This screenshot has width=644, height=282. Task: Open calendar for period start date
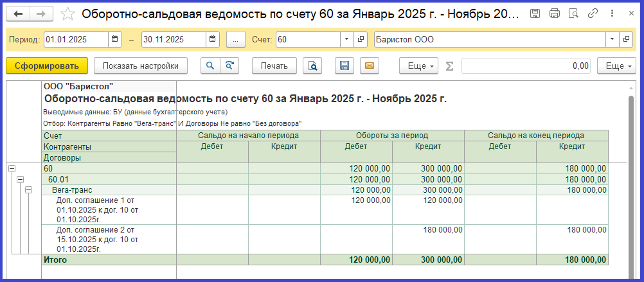point(115,40)
